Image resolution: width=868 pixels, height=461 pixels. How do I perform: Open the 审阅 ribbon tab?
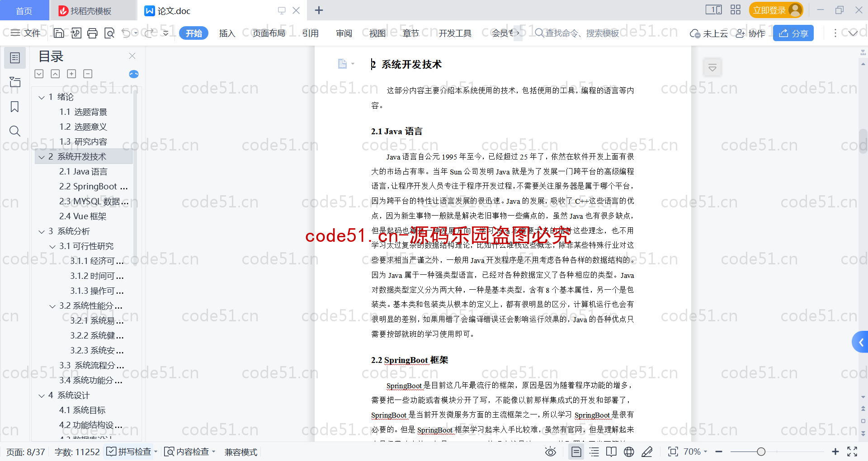(344, 33)
